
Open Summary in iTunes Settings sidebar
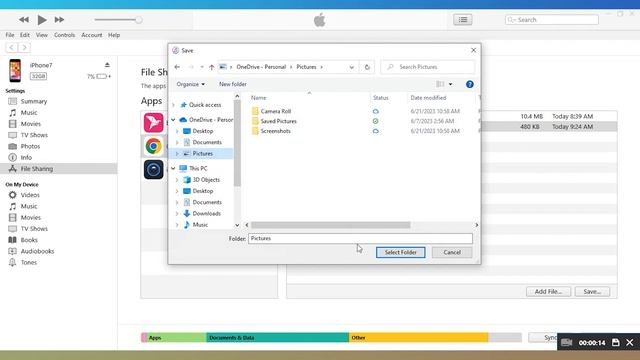[x=33, y=101]
